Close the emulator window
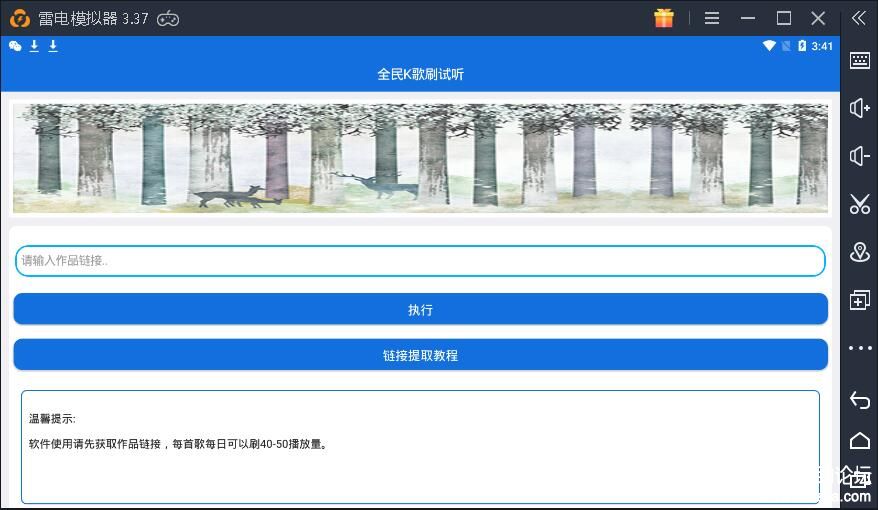 [818, 18]
